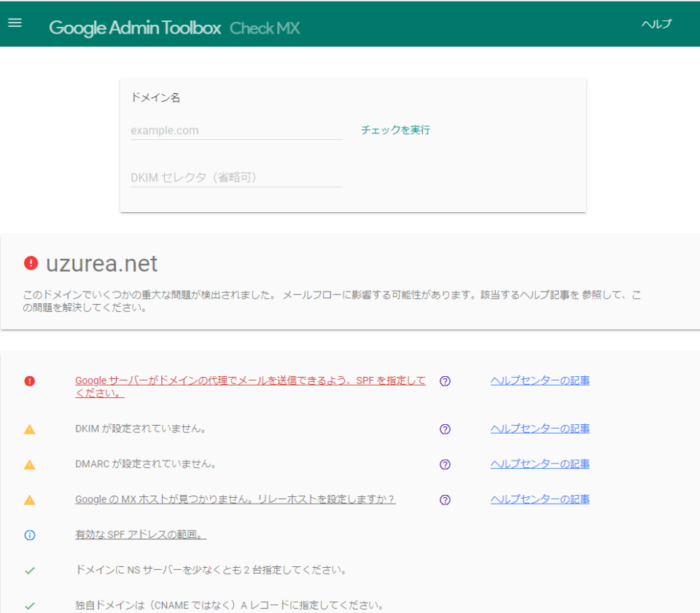The height and width of the screenshot is (613, 700).
Task: Click the question mark icon on the DMARC row
Action: coord(445,464)
